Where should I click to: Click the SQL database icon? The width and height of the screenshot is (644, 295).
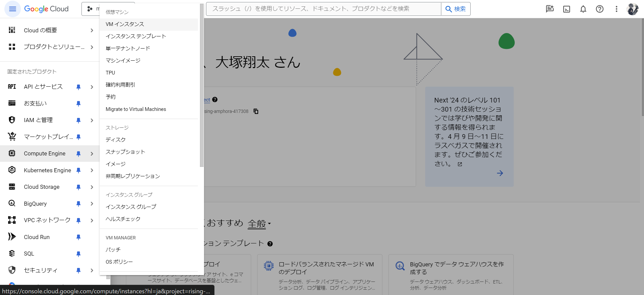(12, 254)
